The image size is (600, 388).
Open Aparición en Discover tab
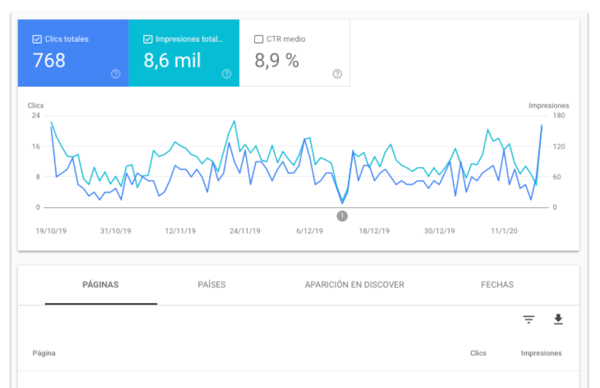(x=354, y=285)
